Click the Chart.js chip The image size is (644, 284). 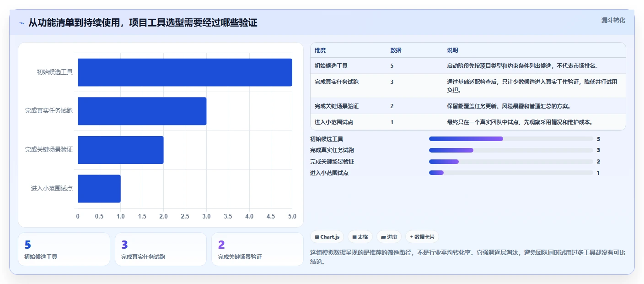327,237
